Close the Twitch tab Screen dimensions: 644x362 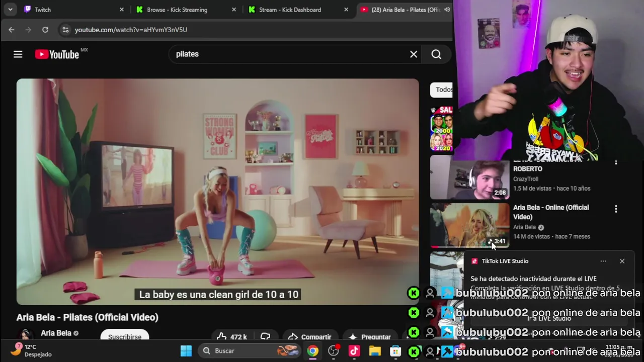coord(121,10)
